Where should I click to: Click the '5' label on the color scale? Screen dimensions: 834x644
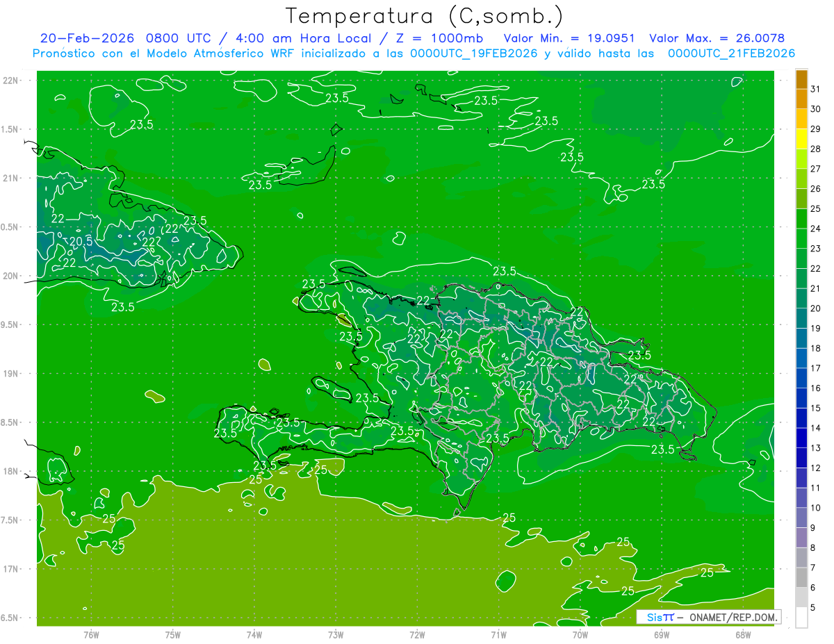pyautogui.click(x=813, y=607)
